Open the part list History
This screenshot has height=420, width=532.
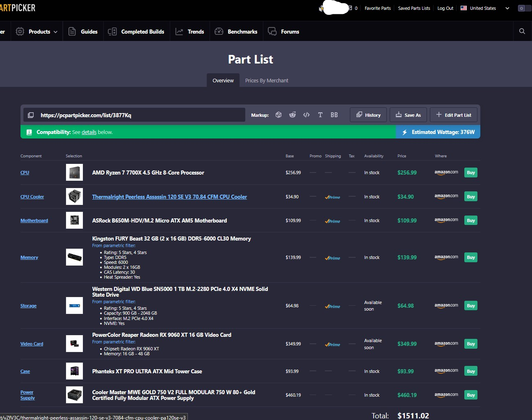coord(368,115)
